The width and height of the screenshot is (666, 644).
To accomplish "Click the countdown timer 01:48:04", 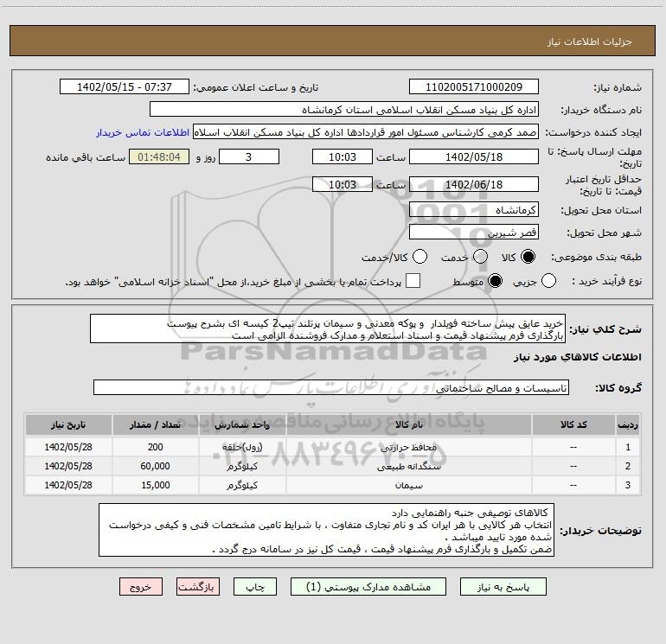I will point(159,156).
